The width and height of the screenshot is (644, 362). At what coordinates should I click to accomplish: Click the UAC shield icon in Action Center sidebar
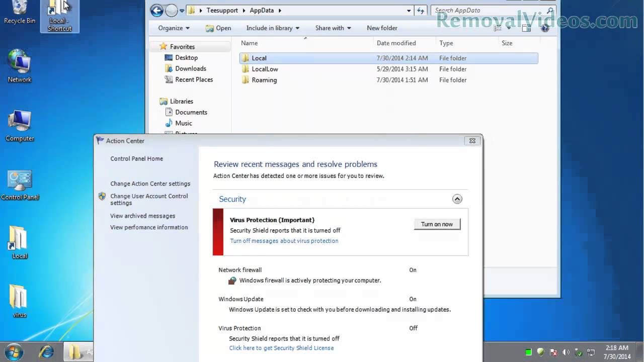coord(102,196)
